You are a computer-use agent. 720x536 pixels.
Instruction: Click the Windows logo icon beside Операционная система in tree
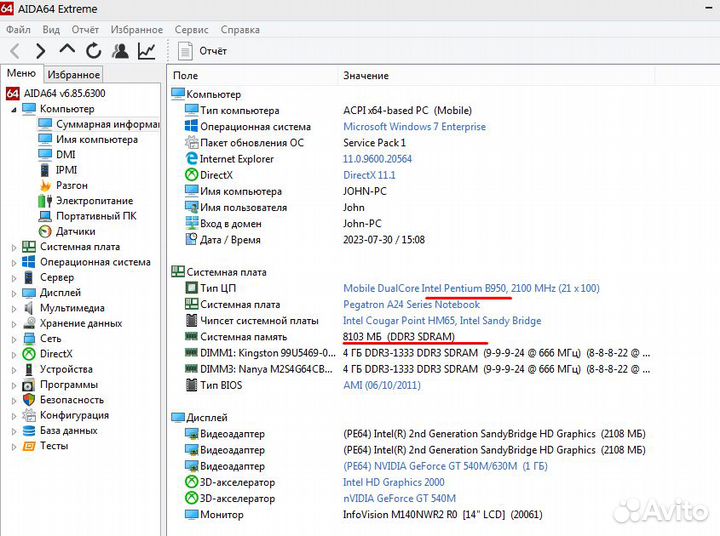click(29, 262)
